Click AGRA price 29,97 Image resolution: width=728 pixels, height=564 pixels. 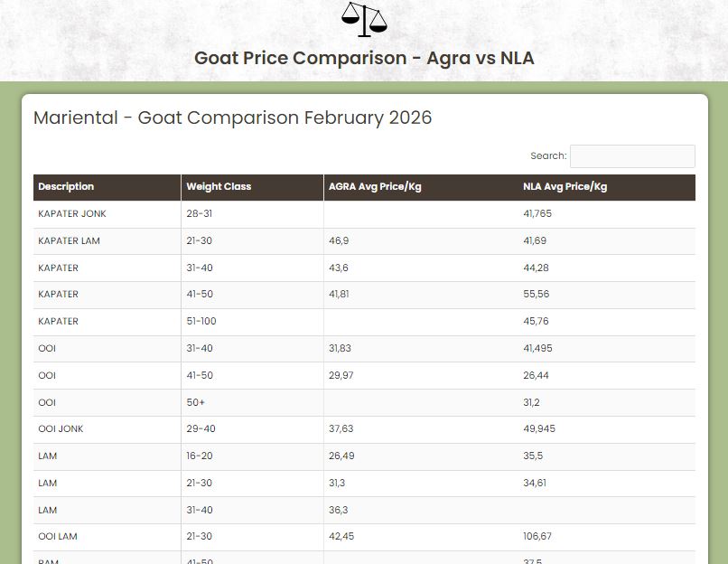[x=341, y=375]
